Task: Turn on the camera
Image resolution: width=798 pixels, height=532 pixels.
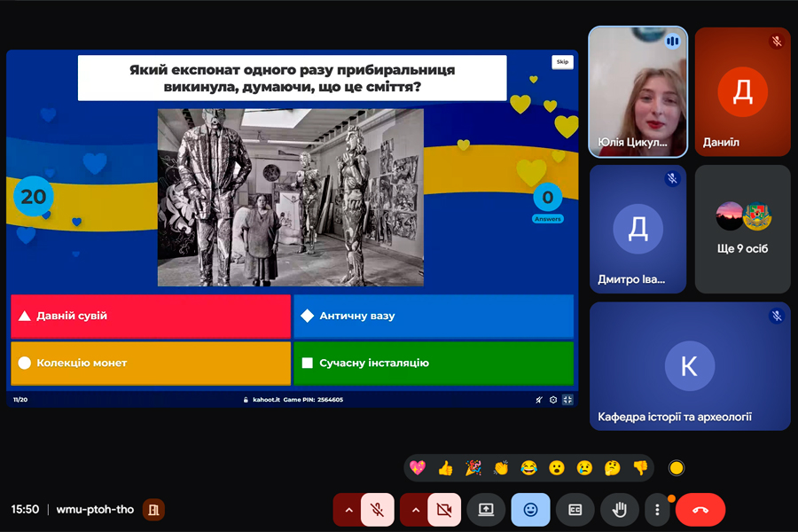Action: (444, 509)
